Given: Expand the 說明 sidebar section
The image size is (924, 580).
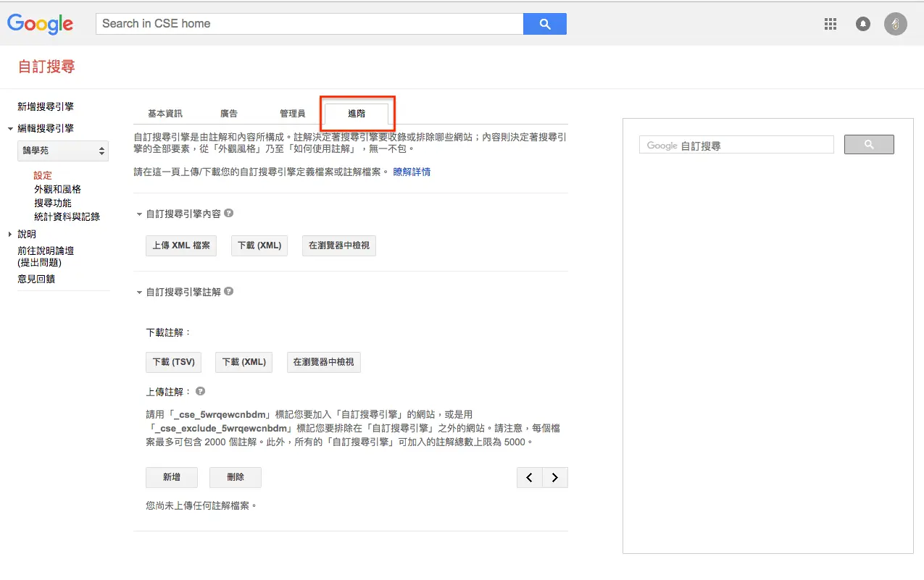Looking at the screenshot, I should (x=10, y=235).
